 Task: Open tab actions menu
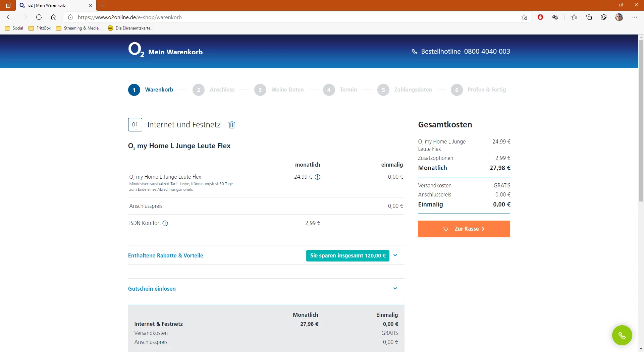[8, 5]
